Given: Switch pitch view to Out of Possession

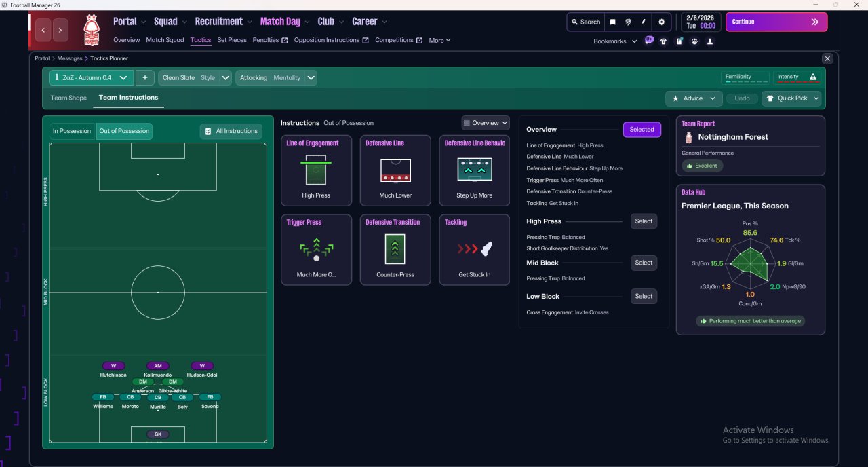Looking at the screenshot, I should pos(124,131).
